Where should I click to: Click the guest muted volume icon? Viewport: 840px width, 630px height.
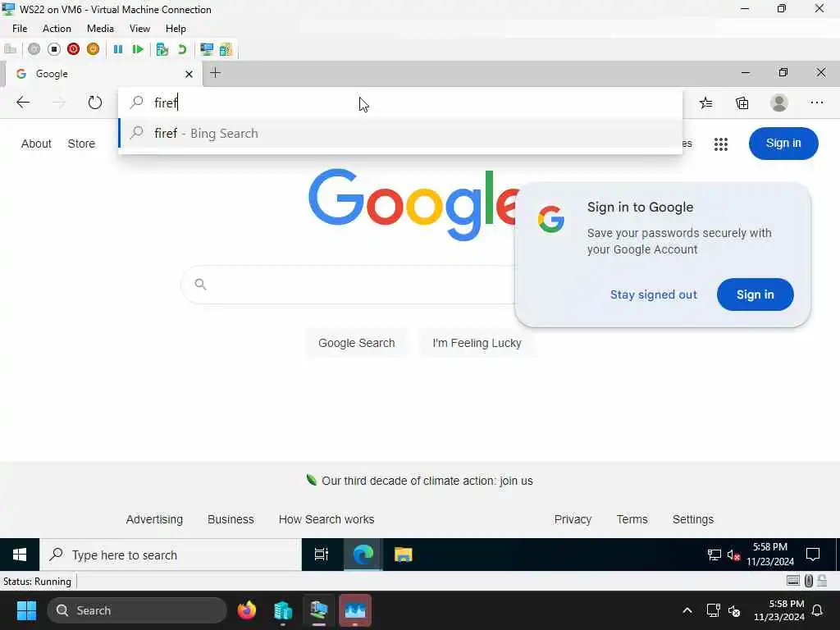point(733,555)
